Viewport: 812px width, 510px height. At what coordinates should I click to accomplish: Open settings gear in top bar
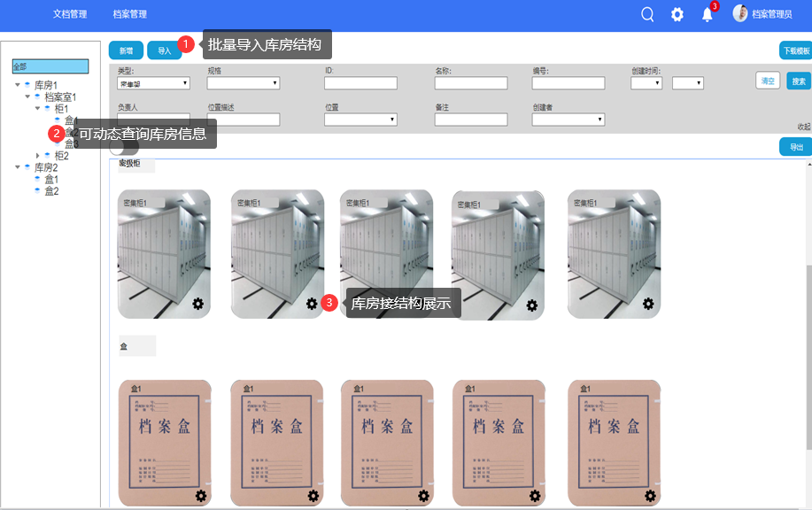[x=677, y=14]
